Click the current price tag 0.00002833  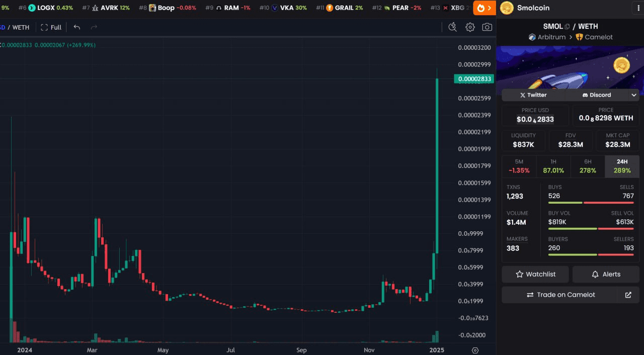click(474, 79)
